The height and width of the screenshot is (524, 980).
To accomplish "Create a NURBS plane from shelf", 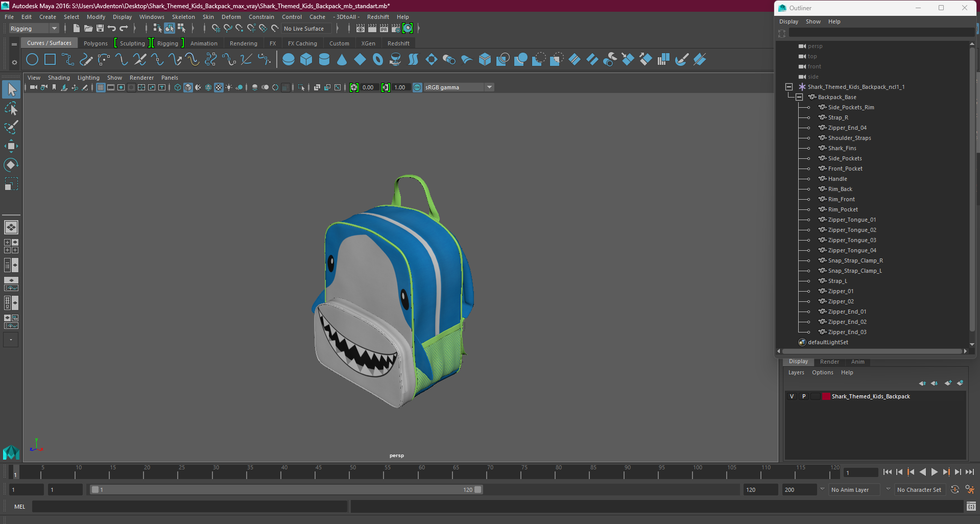I will [360, 60].
